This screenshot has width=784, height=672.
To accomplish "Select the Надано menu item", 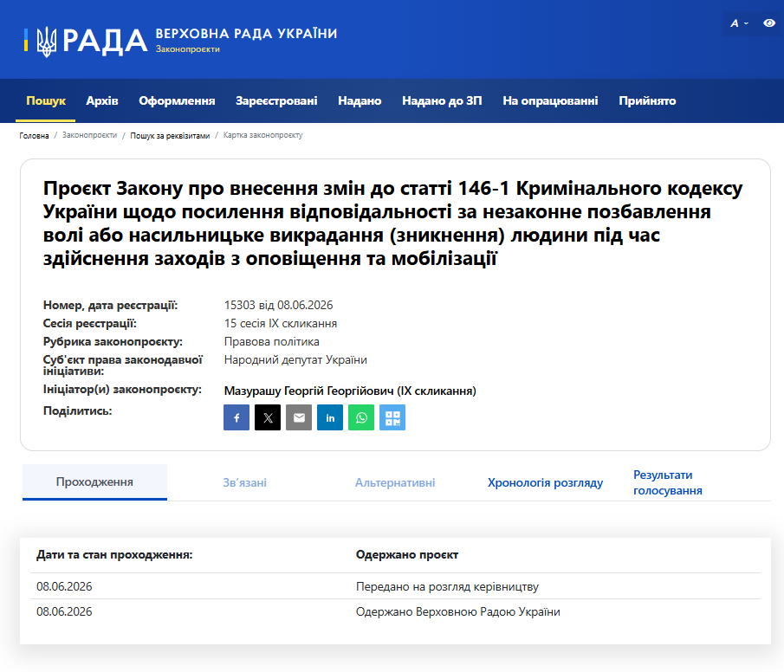I will tap(360, 100).
